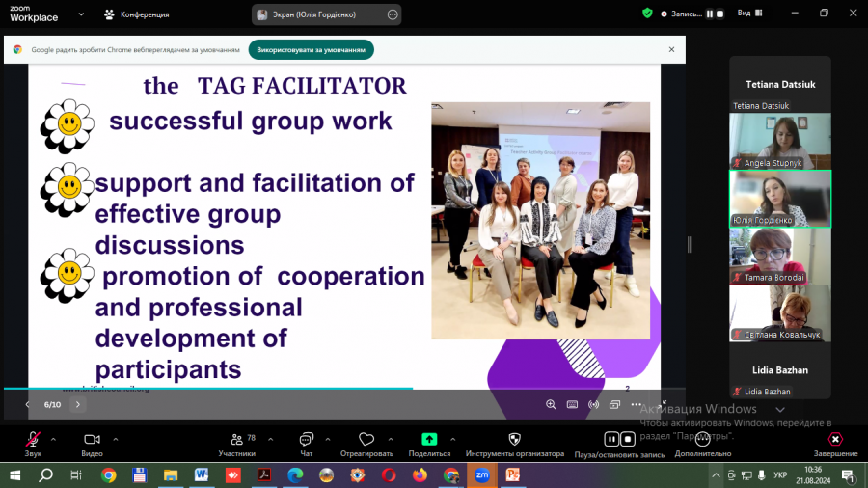Expand share options arrow next to Поделиться

point(453,440)
